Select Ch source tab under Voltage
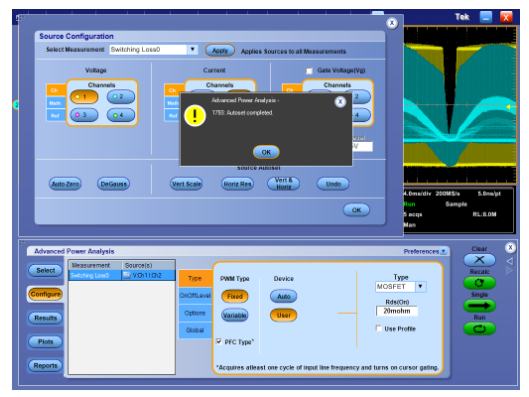This screenshot has height=397, width=529. click(x=55, y=90)
